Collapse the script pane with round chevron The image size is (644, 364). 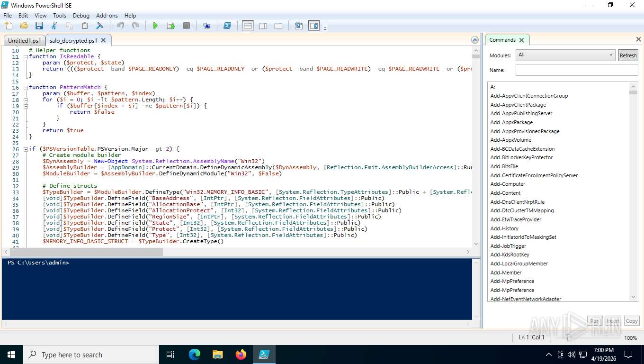475,40
